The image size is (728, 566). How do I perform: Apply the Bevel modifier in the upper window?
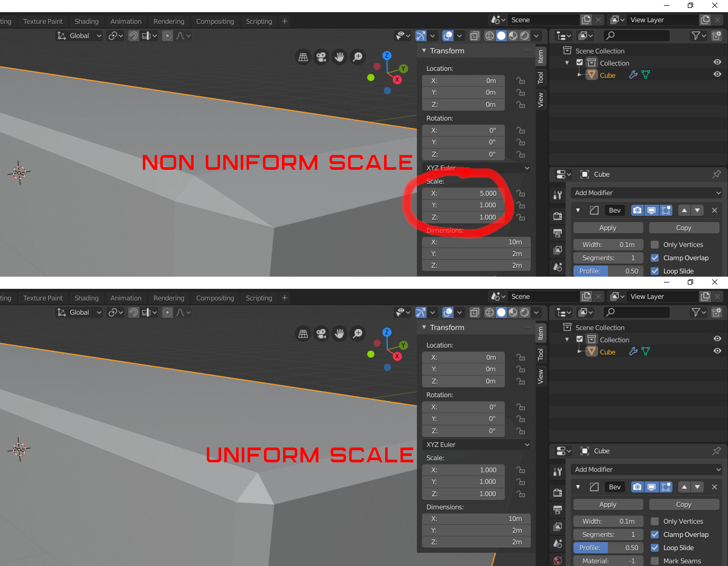coord(608,227)
